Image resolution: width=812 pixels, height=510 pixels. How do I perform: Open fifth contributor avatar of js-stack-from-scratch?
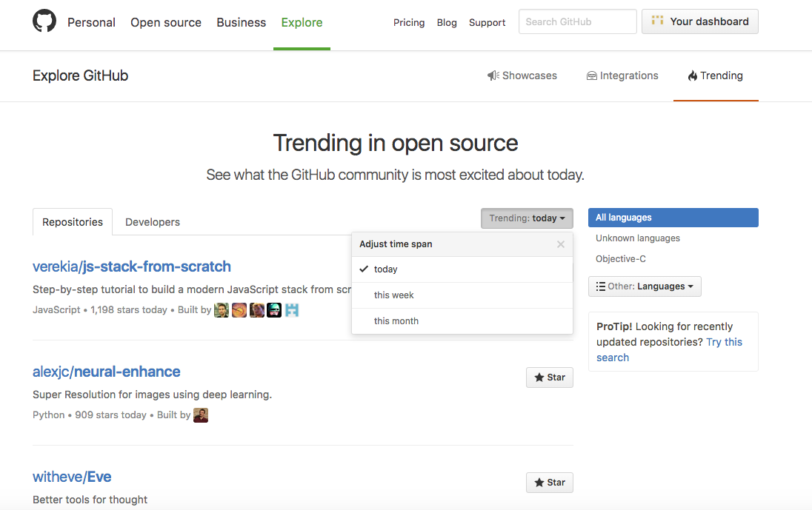coord(292,310)
